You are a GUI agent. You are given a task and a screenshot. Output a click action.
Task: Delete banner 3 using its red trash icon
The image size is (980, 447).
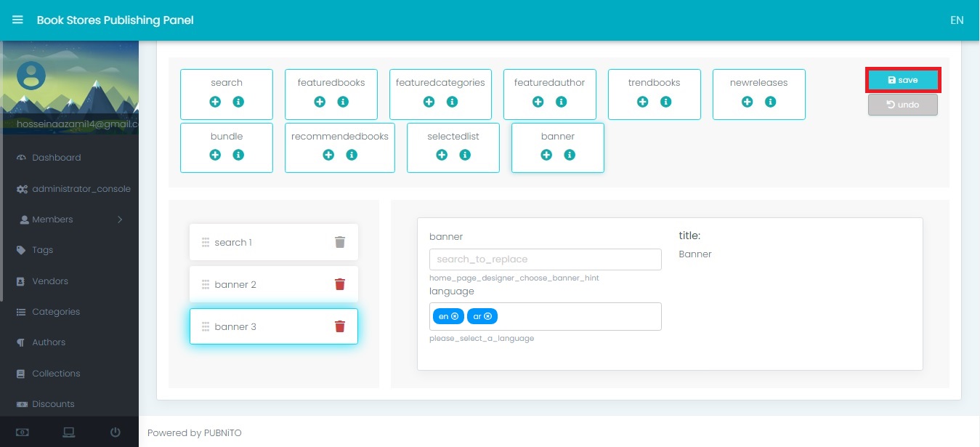tap(339, 326)
